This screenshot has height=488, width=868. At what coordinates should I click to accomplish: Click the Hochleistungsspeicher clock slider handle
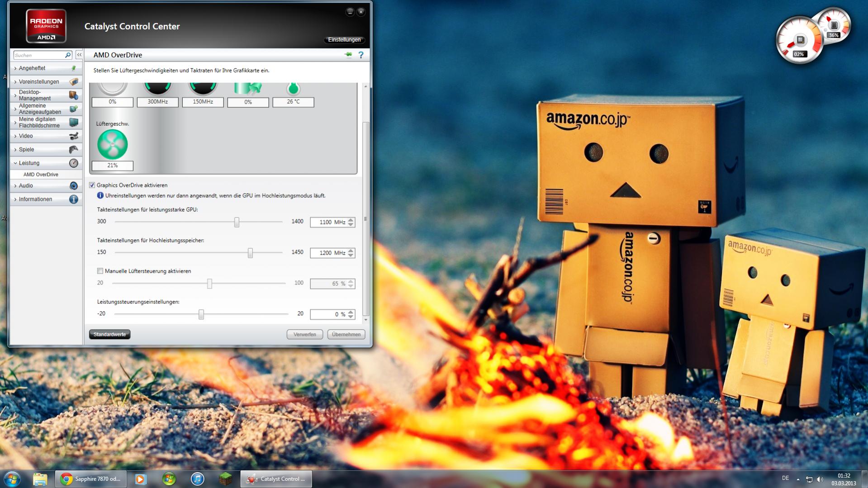click(250, 253)
